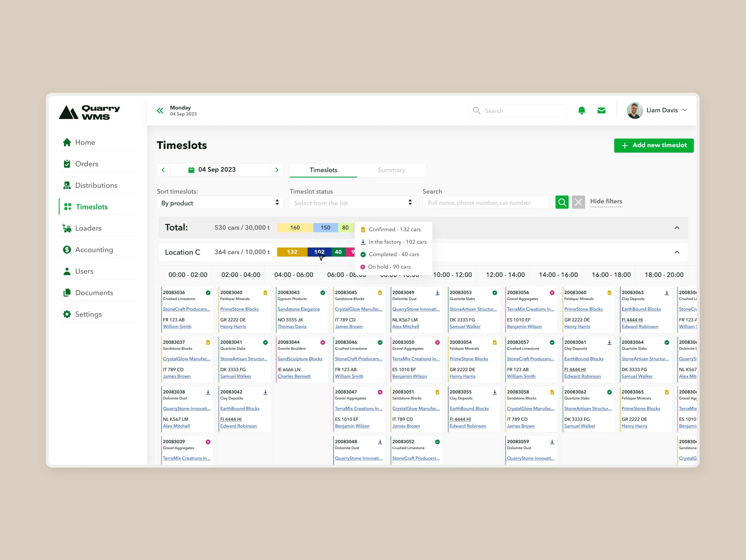Collapse the Location C section chevron
The width and height of the screenshot is (746, 560).
pos(677,252)
